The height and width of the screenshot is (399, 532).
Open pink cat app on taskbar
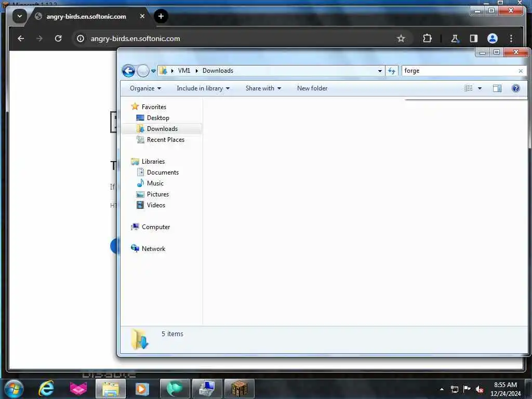(78, 389)
